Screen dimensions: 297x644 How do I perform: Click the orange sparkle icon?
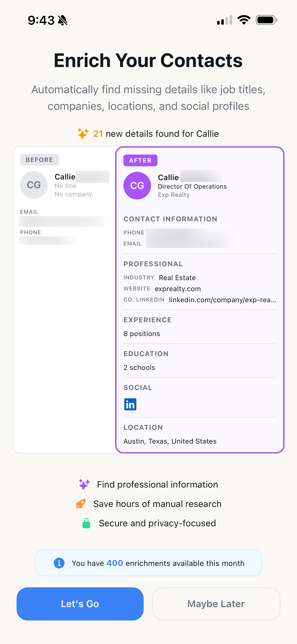pyautogui.click(x=83, y=134)
